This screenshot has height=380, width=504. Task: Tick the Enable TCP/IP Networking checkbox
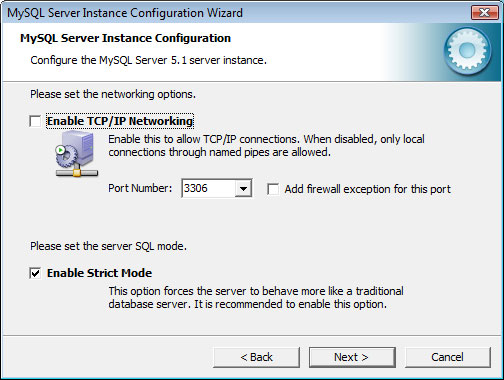pos(35,121)
